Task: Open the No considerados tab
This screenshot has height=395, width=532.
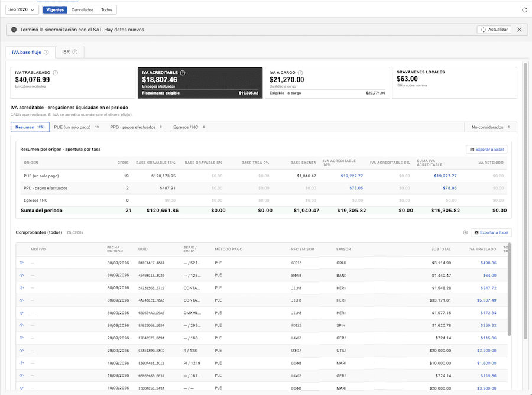Action: point(491,127)
